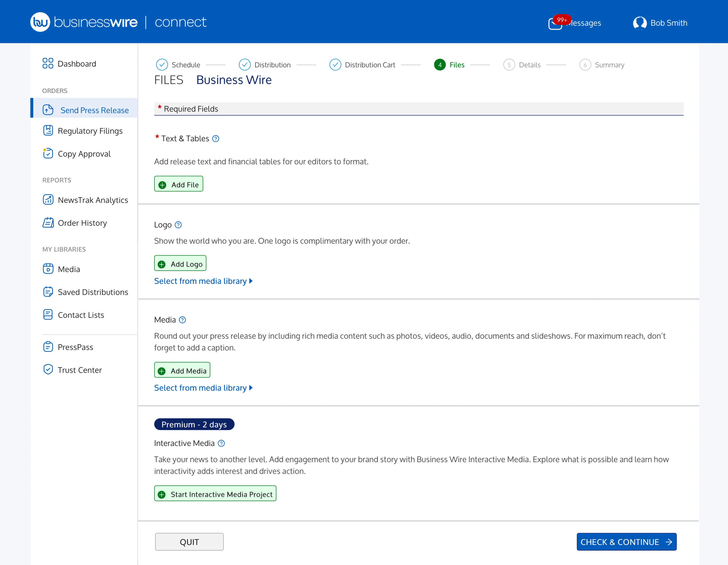Click Start Interactive Media Project
This screenshot has width=728, height=565.
215,493
